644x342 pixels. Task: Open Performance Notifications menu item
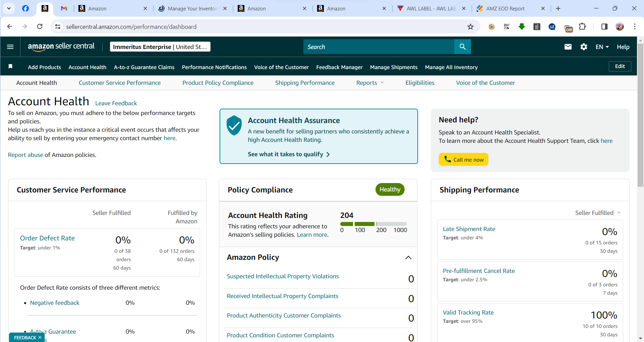pos(214,67)
